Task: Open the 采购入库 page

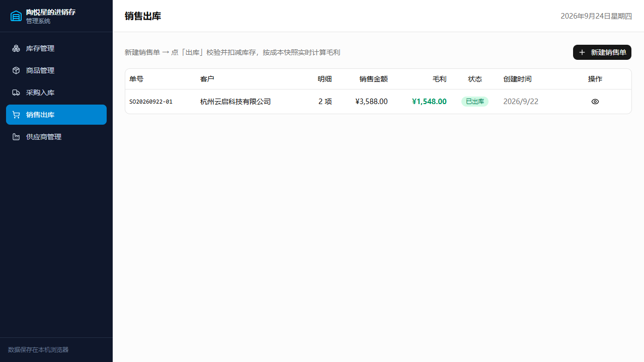Action: (x=56, y=93)
